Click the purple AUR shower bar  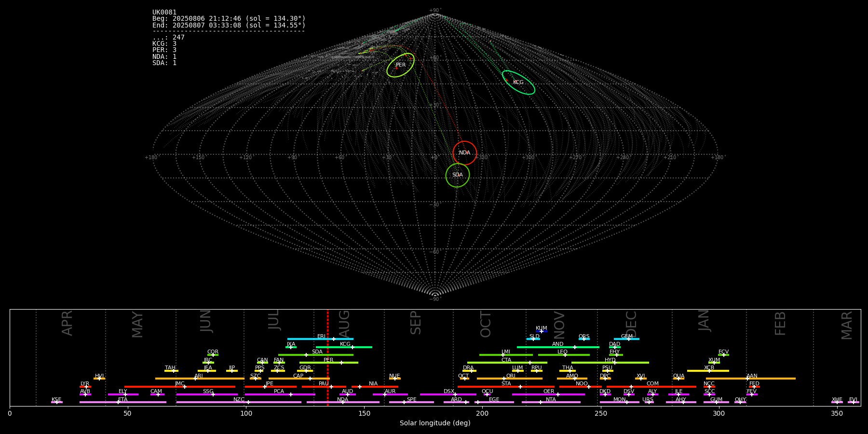[x=390, y=394]
